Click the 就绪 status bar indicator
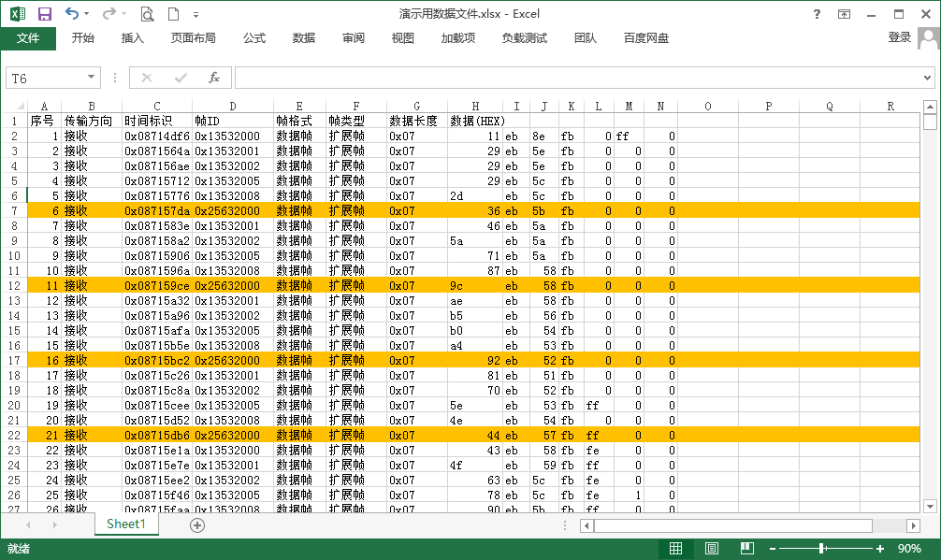941x560 pixels. click(19, 549)
